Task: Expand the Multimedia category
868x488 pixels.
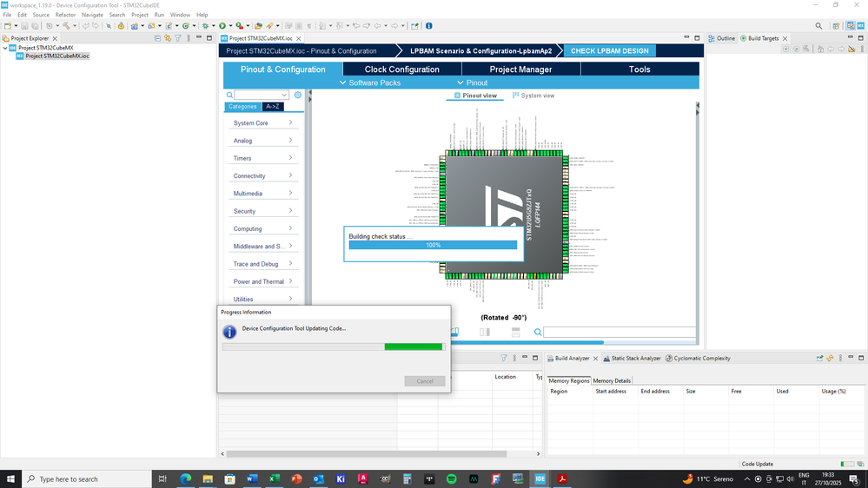Action: pos(262,194)
